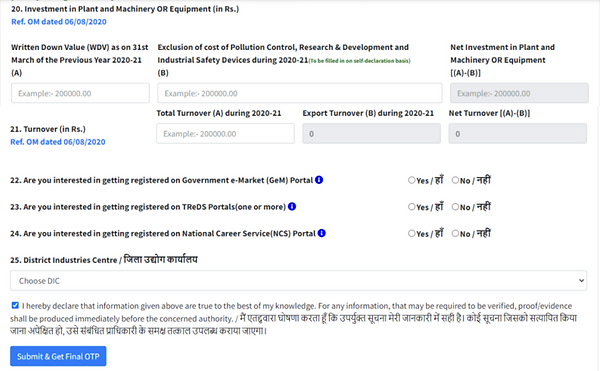Click the info icon beside TReDS Portals question
This screenshot has width=600, height=371.
(x=292, y=207)
